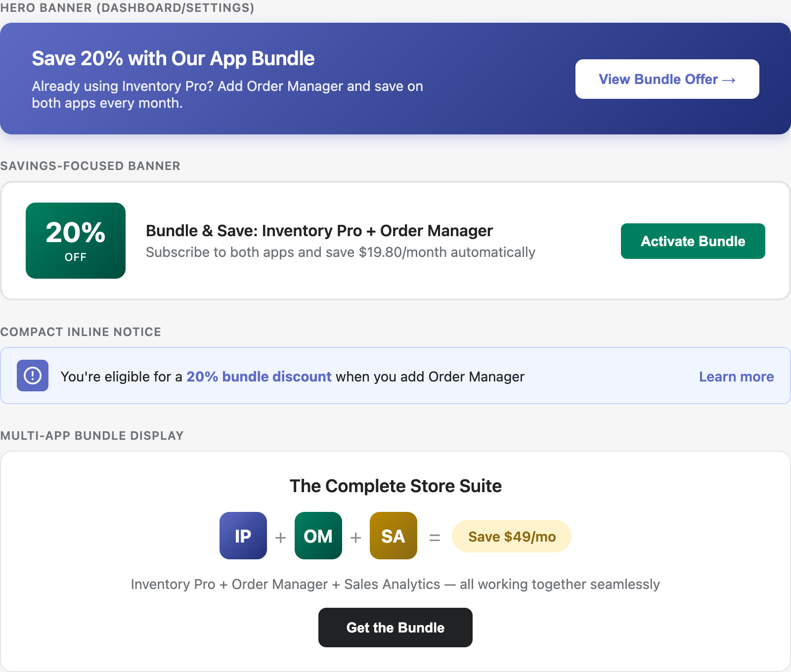This screenshot has width=791, height=672.
Task: Click the Save $49/mo pill
Action: click(x=511, y=536)
